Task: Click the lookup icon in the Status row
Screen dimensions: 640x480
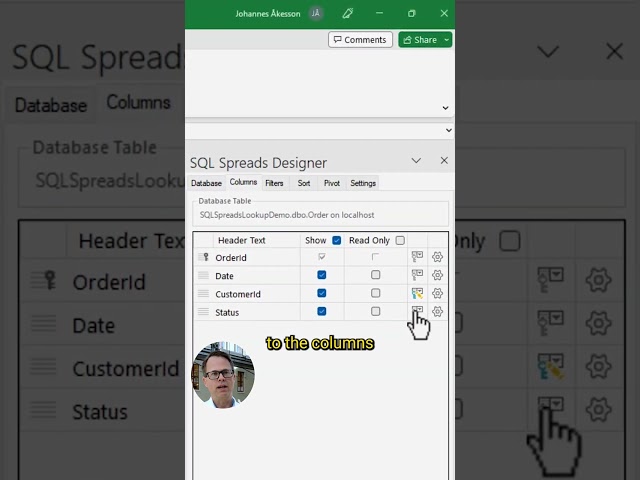Action: [417, 311]
